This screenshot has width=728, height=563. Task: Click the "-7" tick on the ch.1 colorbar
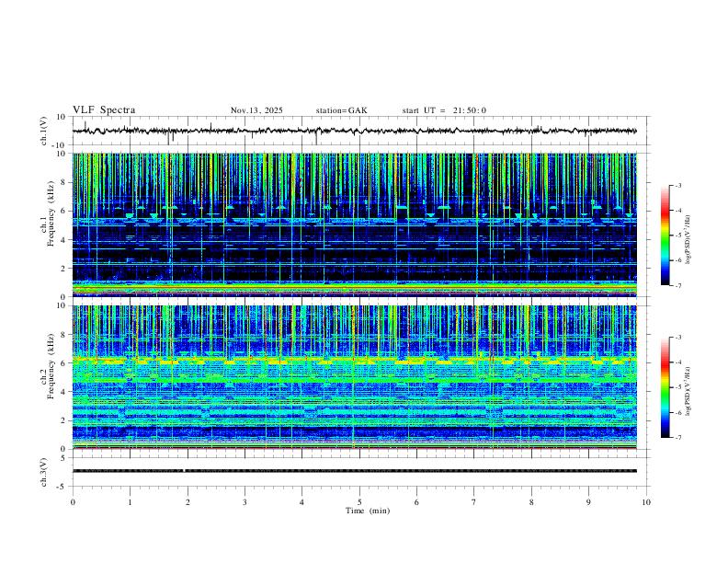point(678,286)
